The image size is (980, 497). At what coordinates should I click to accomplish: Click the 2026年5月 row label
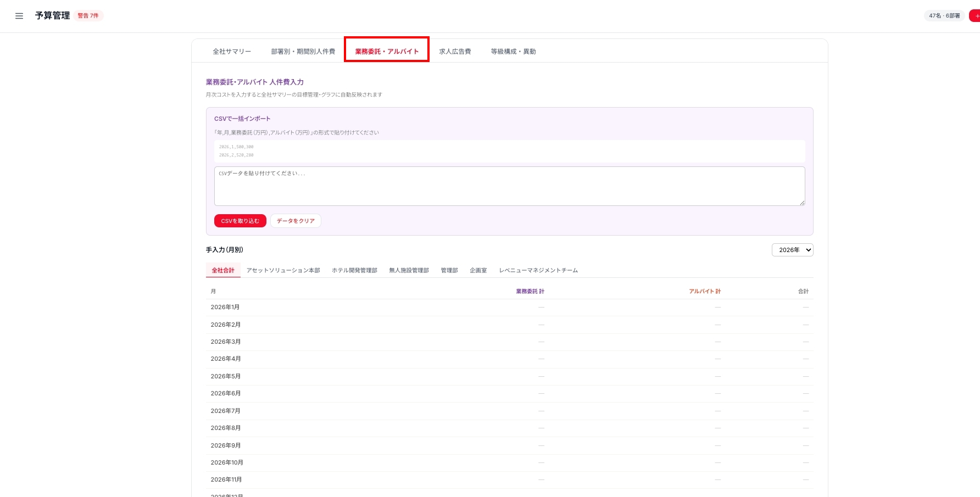point(226,377)
